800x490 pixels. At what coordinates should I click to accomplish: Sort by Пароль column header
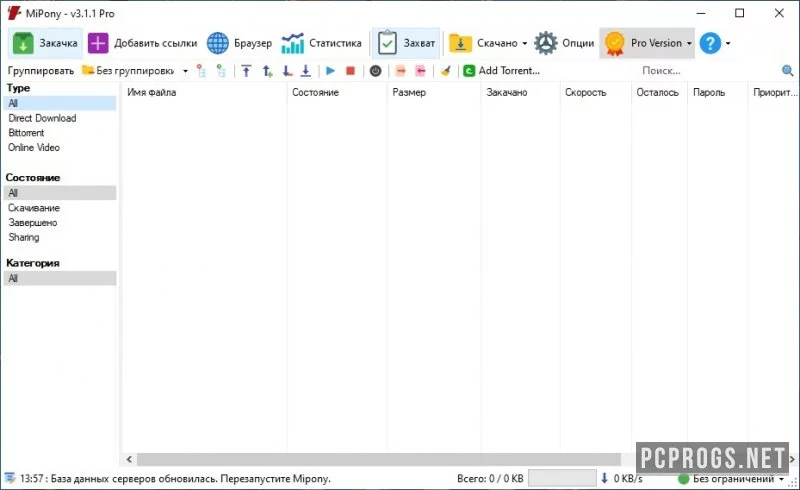[x=717, y=92]
